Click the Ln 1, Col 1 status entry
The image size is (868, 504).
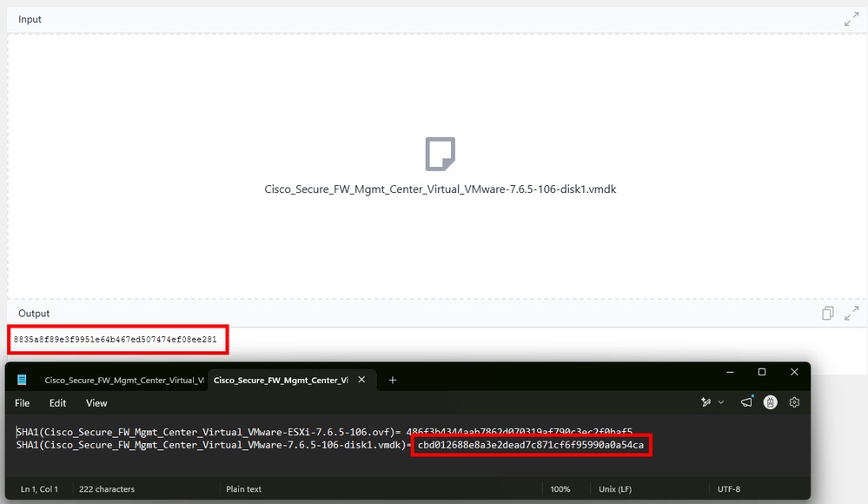tap(39, 489)
